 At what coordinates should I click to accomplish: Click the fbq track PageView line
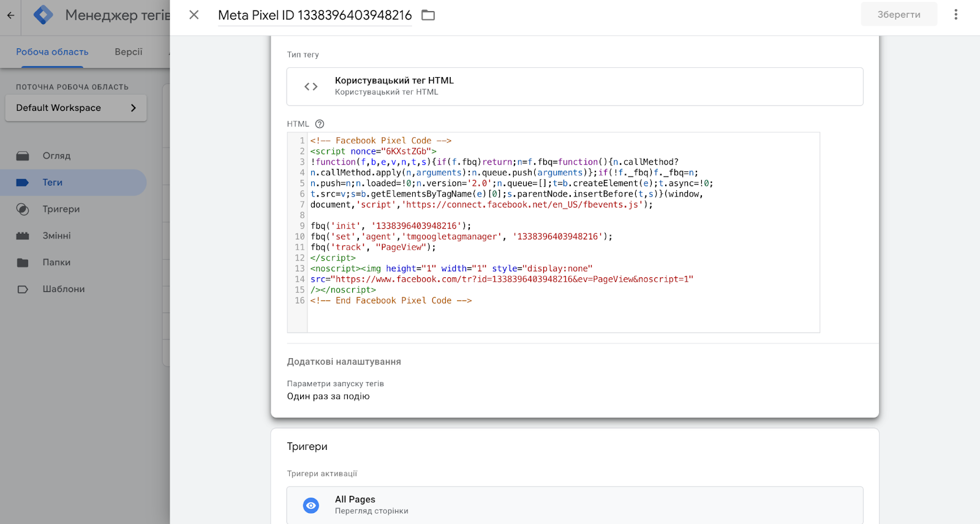pos(373,247)
